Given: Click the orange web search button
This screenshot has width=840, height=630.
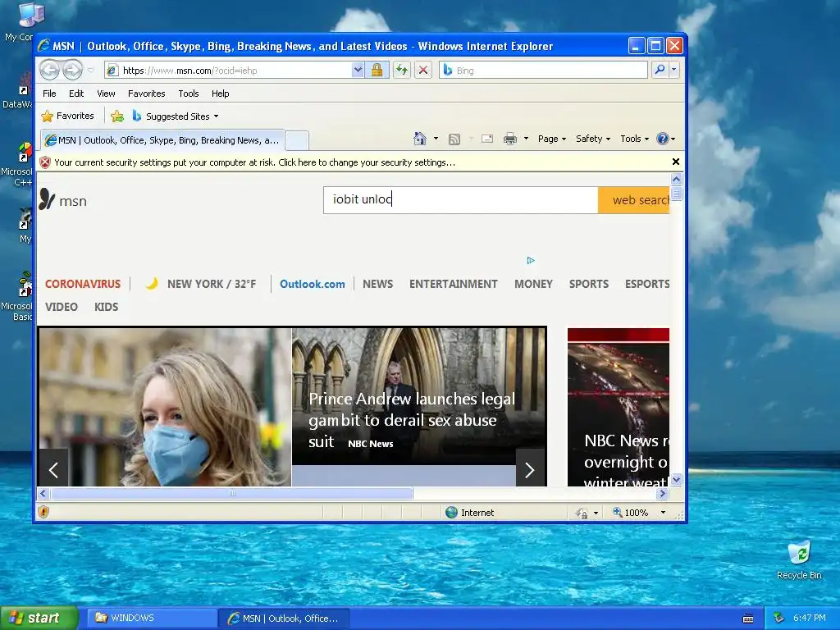Looking at the screenshot, I should pyautogui.click(x=634, y=200).
